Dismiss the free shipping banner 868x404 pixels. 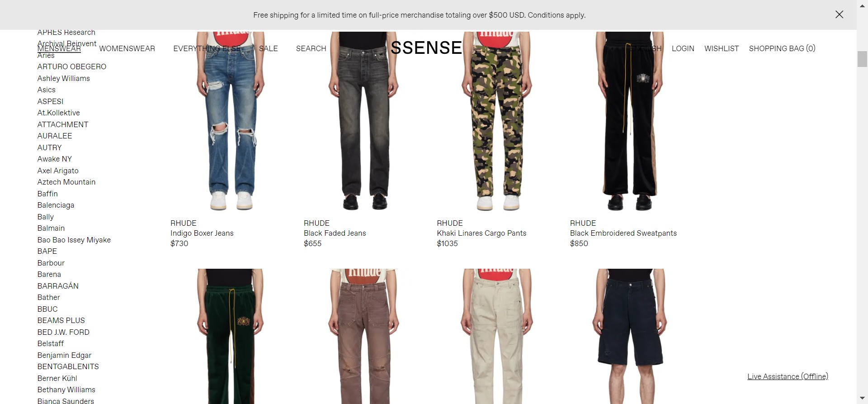tap(839, 14)
